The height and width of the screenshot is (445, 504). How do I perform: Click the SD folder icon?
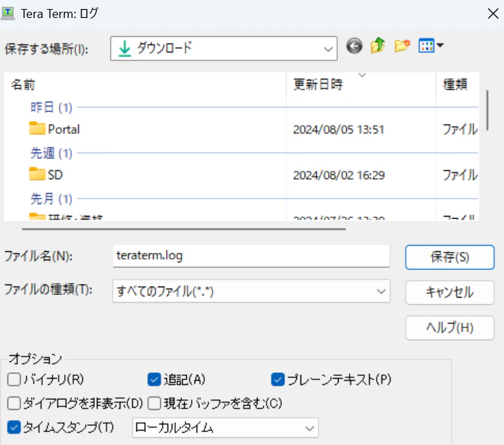(x=37, y=174)
